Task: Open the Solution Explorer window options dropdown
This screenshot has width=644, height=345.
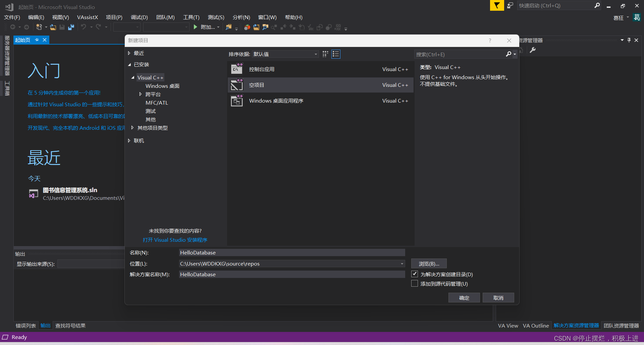Action: point(622,40)
